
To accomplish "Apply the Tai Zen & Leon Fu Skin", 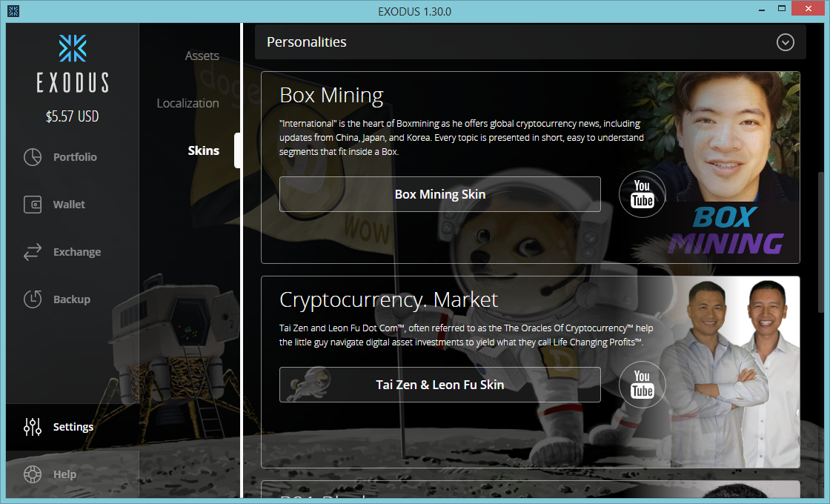I will (x=440, y=385).
